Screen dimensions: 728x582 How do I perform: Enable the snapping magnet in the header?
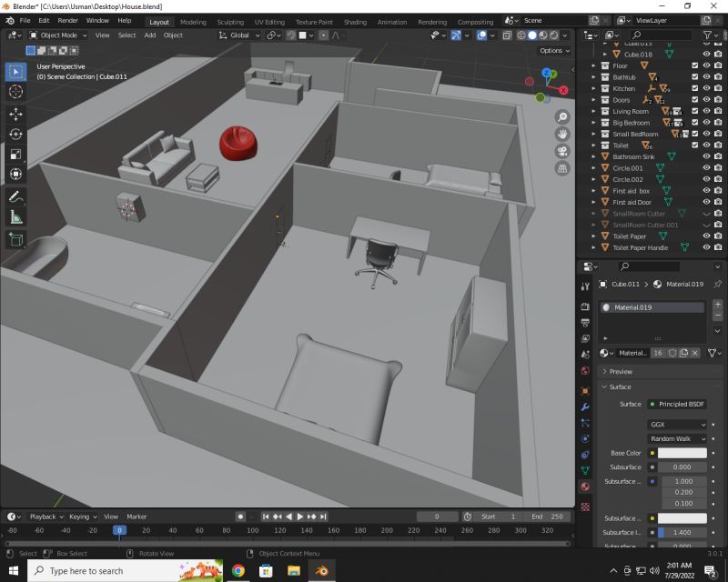pyautogui.click(x=290, y=36)
